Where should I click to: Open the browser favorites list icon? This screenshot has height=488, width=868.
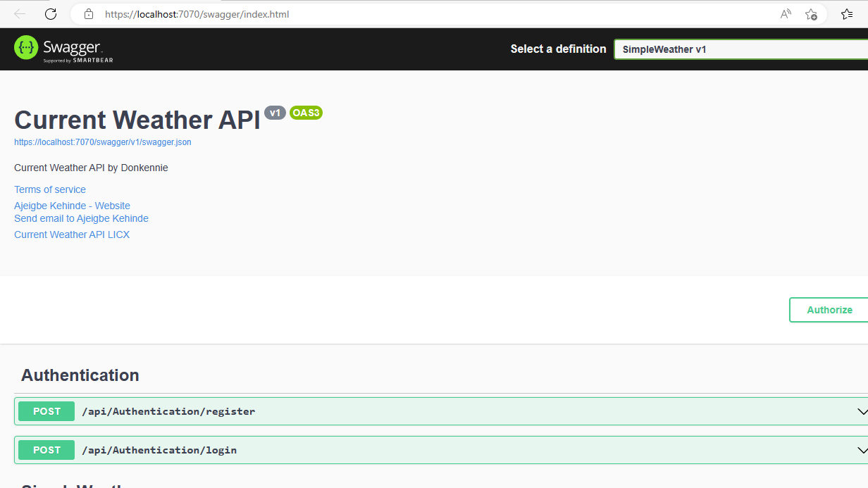tap(846, 13)
